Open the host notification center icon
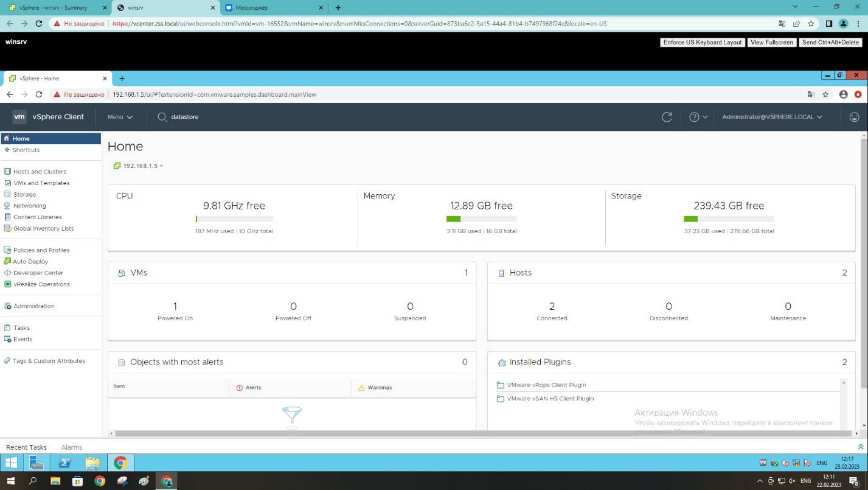This screenshot has height=490, width=868. pyautogui.click(x=853, y=481)
